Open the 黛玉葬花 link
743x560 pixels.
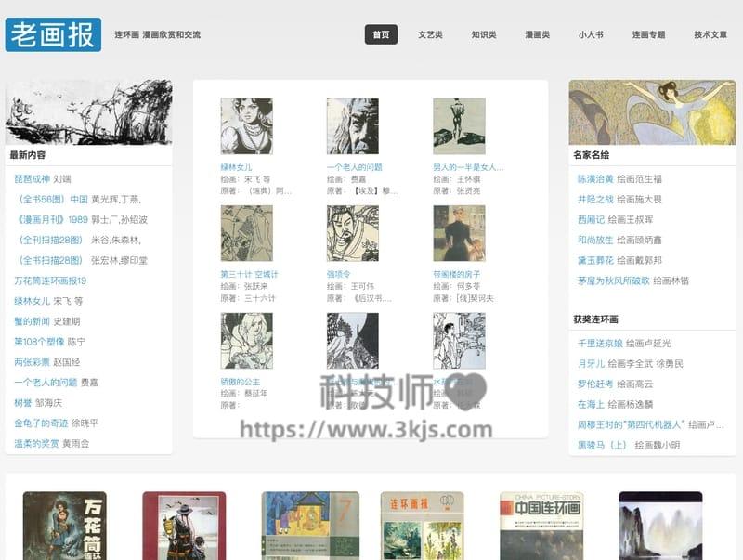pyautogui.click(x=595, y=261)
